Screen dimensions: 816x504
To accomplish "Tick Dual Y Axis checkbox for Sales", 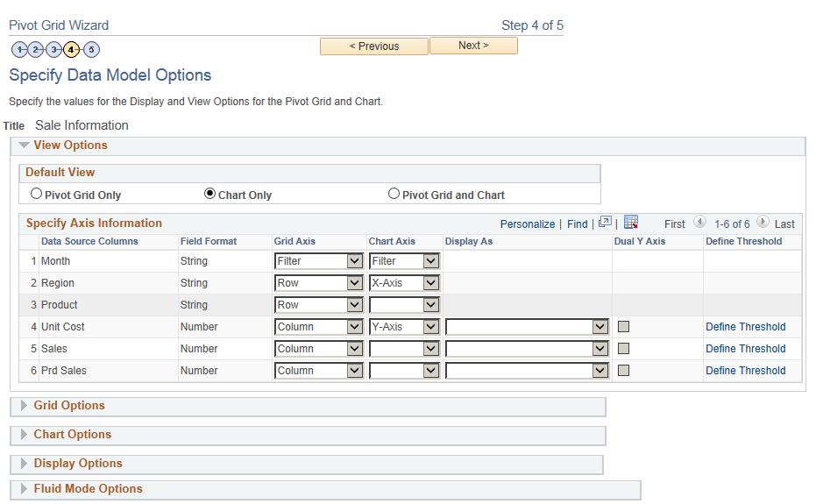I will click(x=623, y=348).
